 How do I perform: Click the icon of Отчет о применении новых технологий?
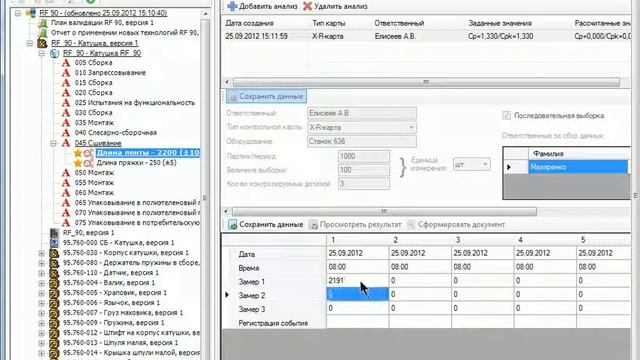[x=42, y=33]
